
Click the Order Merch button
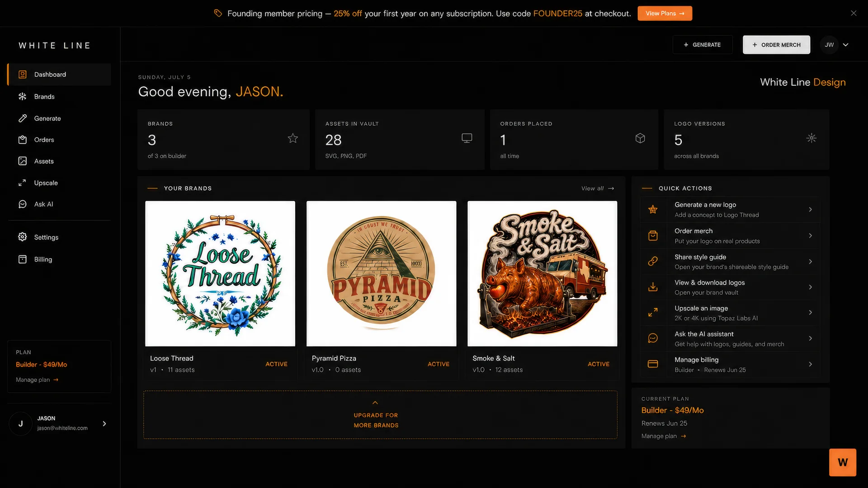click(776, 45)
